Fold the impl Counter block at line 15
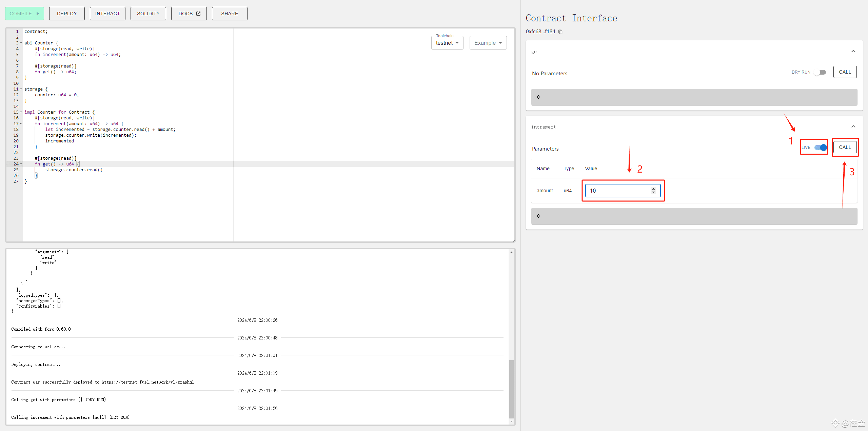The width and height of the screenshot is (868, 431). point(21,112)
